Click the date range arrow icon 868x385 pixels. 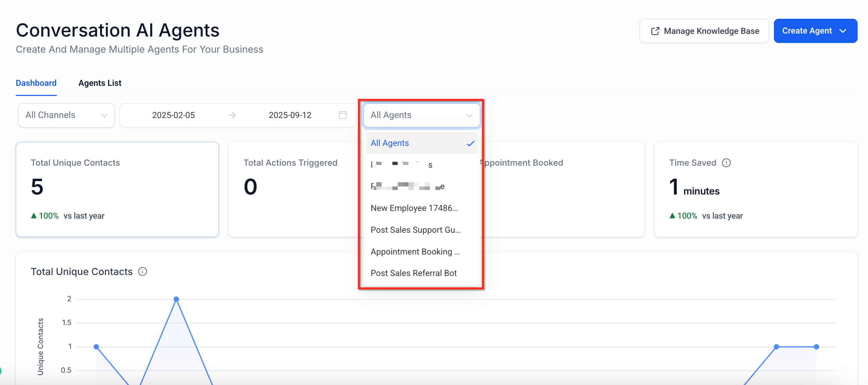[x=232, y=115]
